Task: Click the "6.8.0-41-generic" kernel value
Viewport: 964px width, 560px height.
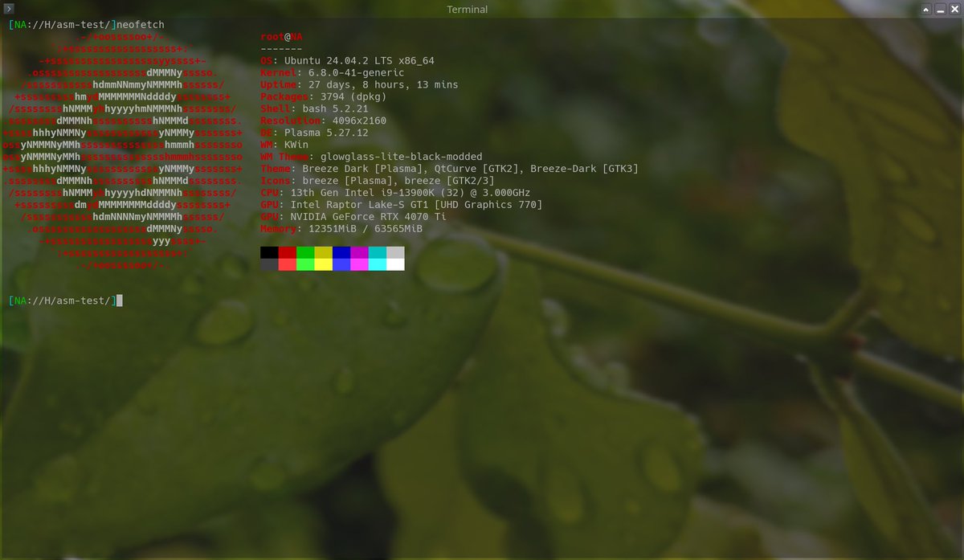Action: pos(357,73)
